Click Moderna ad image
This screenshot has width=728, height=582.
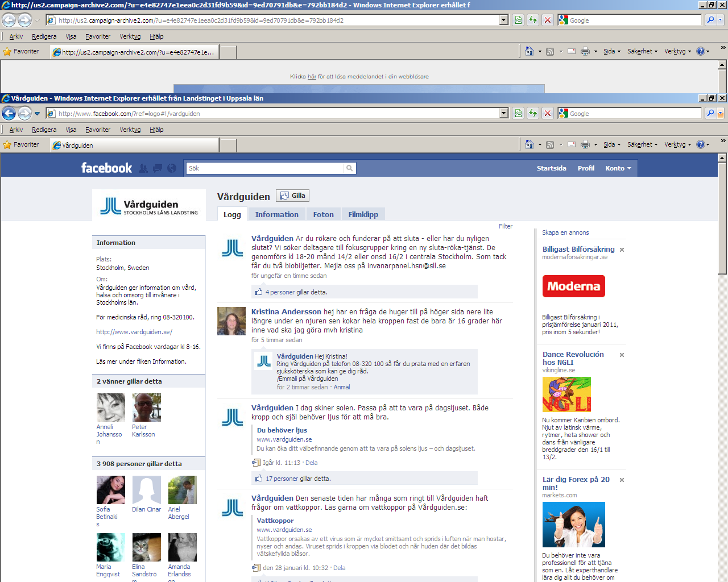tap(573, 286)
